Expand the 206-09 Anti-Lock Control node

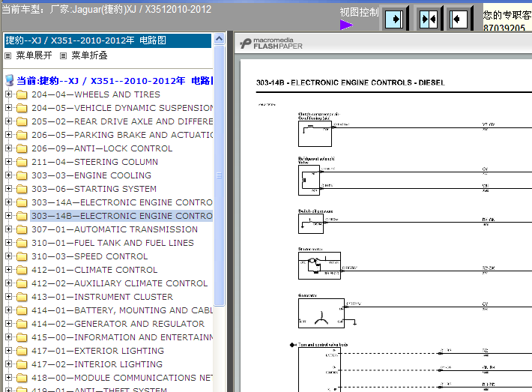(x=9, y=148)
